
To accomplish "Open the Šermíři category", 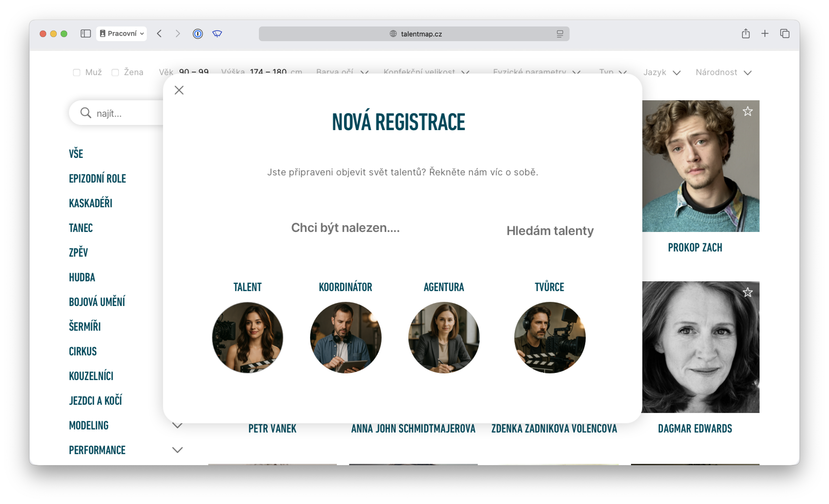I will (x=85, y=327).
